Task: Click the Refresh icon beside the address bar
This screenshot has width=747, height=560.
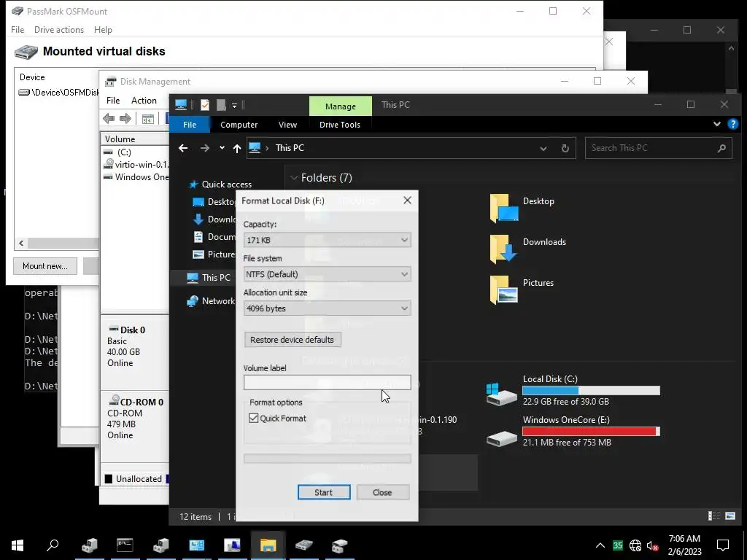Action: pos(565,148)
